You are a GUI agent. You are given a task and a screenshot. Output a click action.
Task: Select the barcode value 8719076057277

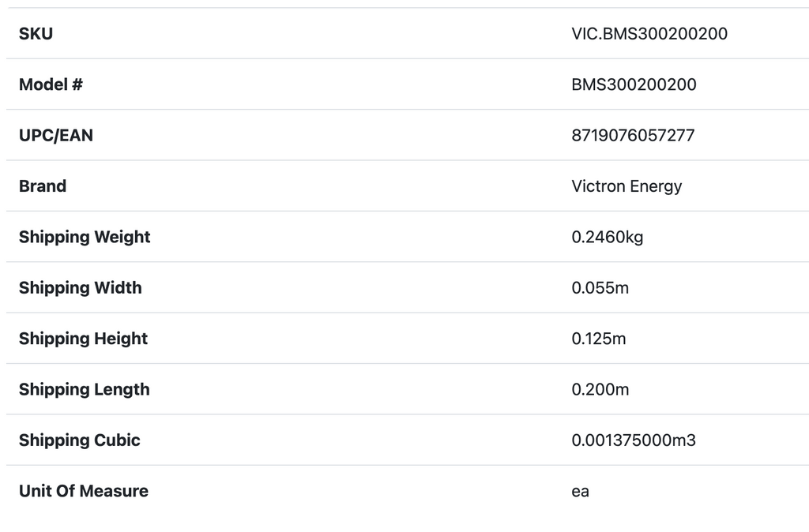coord(633,135)
